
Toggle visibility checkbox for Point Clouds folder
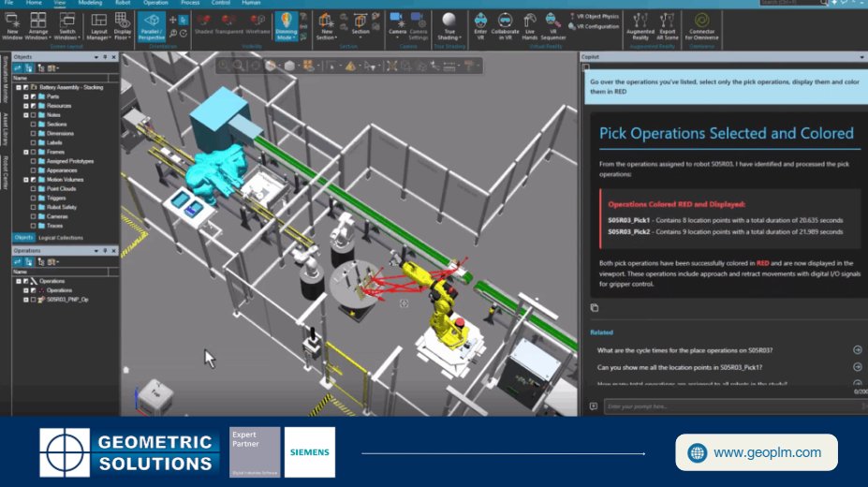(33, 189)
